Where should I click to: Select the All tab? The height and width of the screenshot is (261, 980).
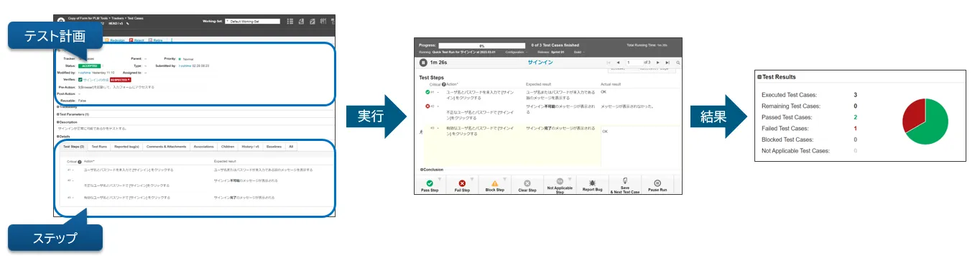click(x=291, y=146)
